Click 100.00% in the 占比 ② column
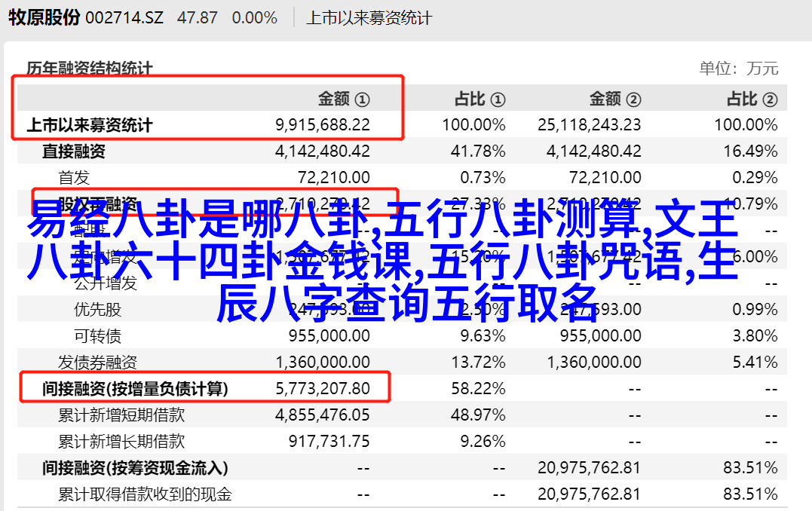This screenshot has height=511, width=812. [x=746, y=125]
